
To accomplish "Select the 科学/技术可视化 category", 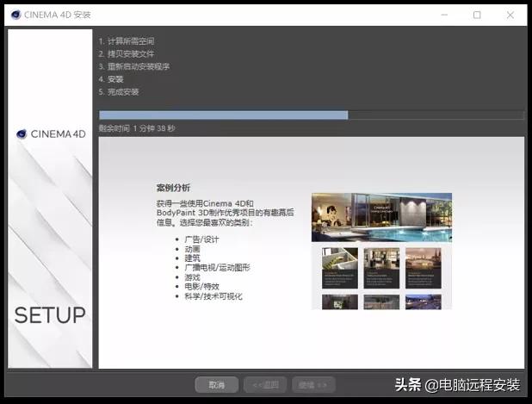I will pyautogui.click(x=213, y=296).
